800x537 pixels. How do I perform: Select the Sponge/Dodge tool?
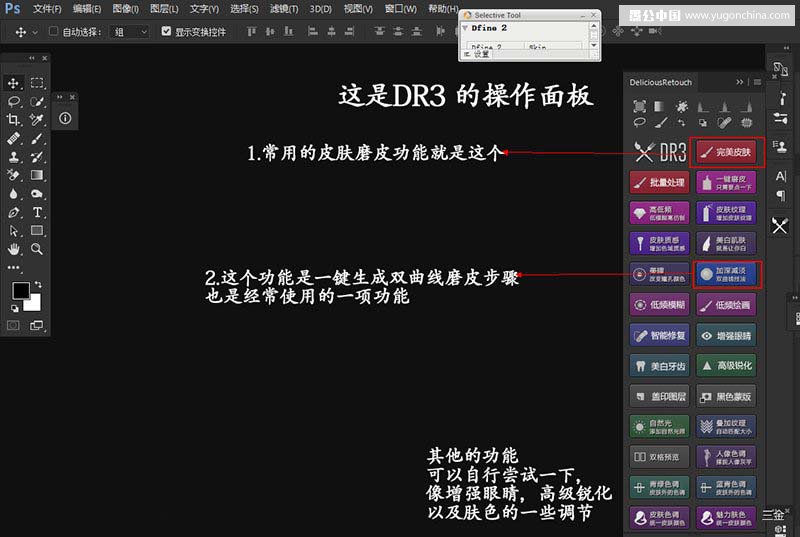(37, 193)
